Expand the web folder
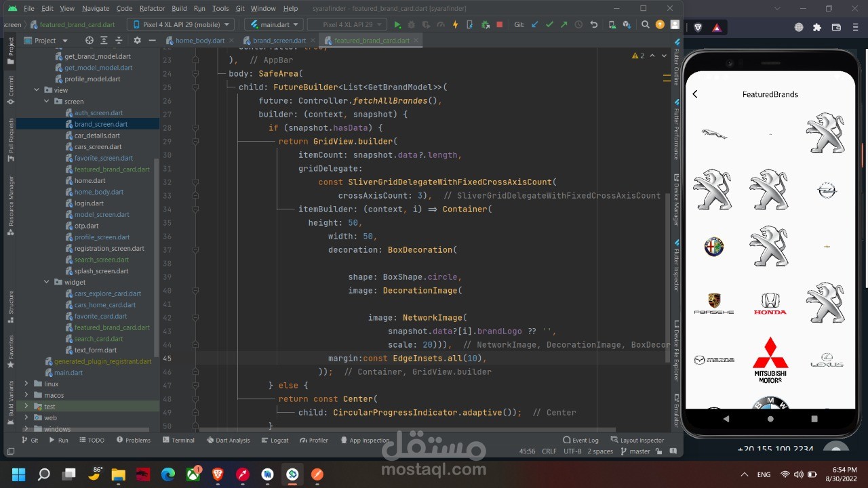 pyautogui.click(x=26, y=418)
